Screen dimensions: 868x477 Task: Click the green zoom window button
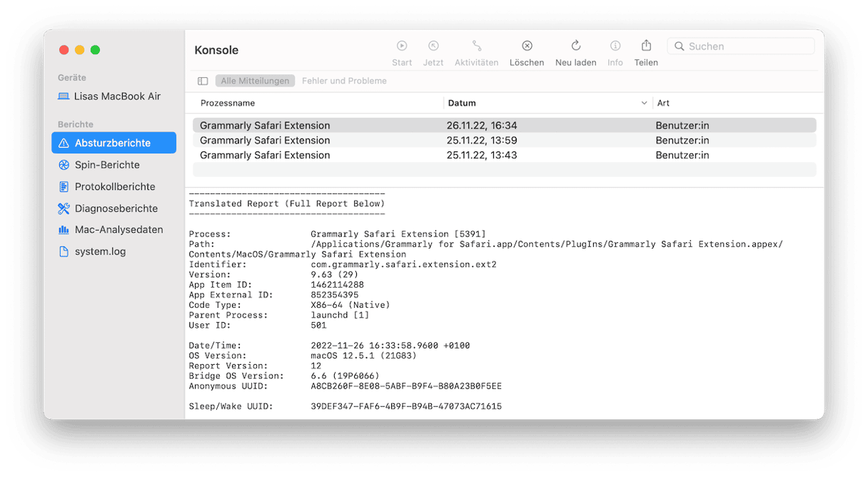[95, 50]
